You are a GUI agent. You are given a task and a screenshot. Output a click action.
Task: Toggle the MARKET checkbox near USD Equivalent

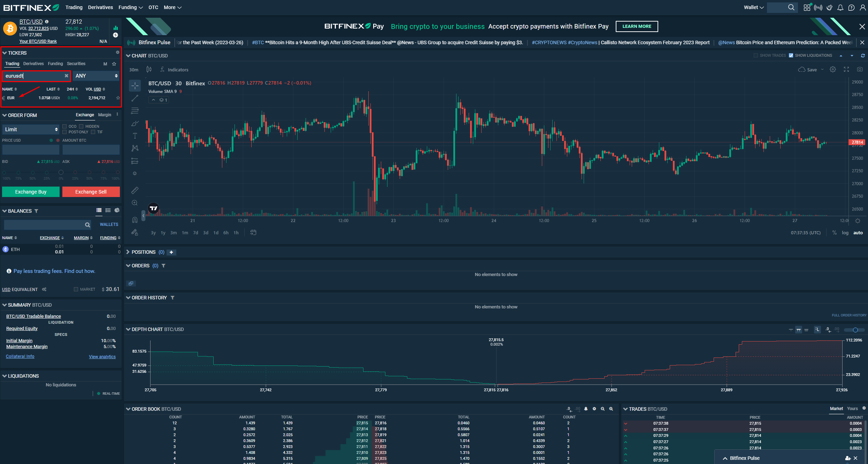coord(76,289)
